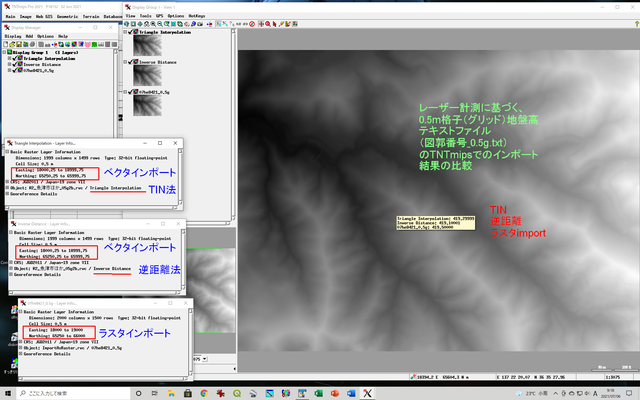Screen dimensions: 640x400
Task: Click the green layer icon in Display Manager toolbar
Action: click(94, 44)
